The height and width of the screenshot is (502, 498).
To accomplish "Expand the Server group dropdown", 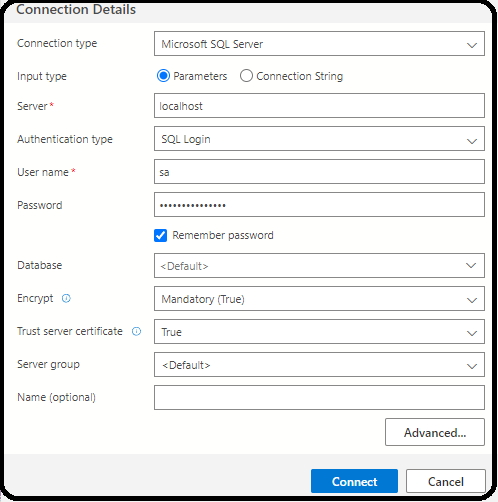I will click(x=319, y=365).
